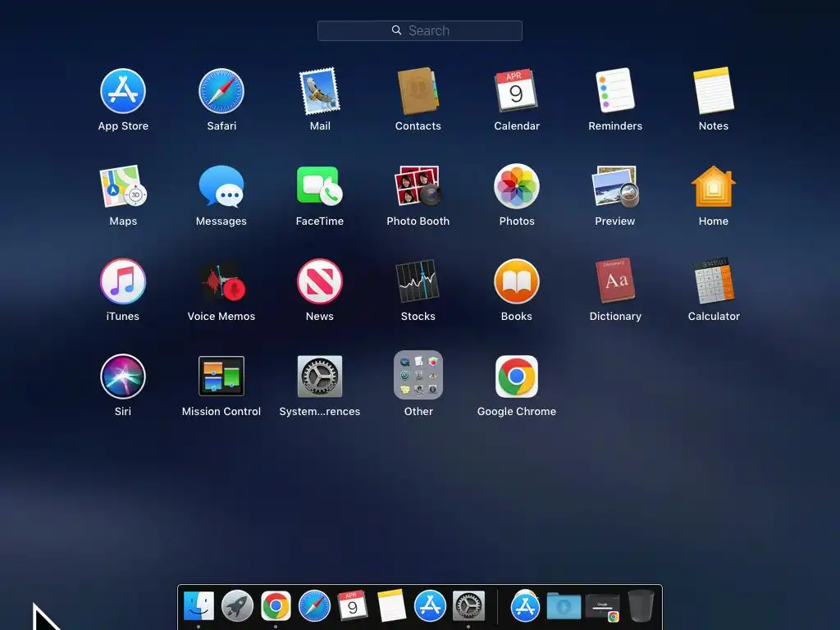The image size is (840, 630).
Task: Launch Voice Memos
Action: 222,281
